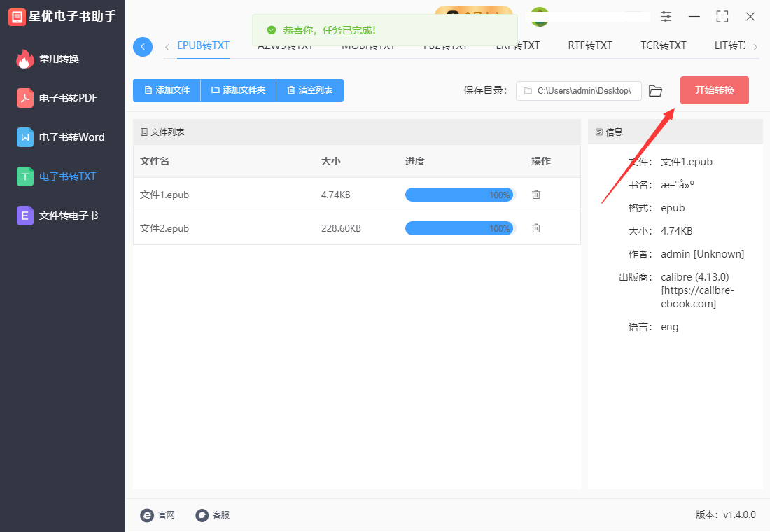Click the 添加文件 button
Image resolution: width=770 pixels, height=532 pixels.
[167, 90]
